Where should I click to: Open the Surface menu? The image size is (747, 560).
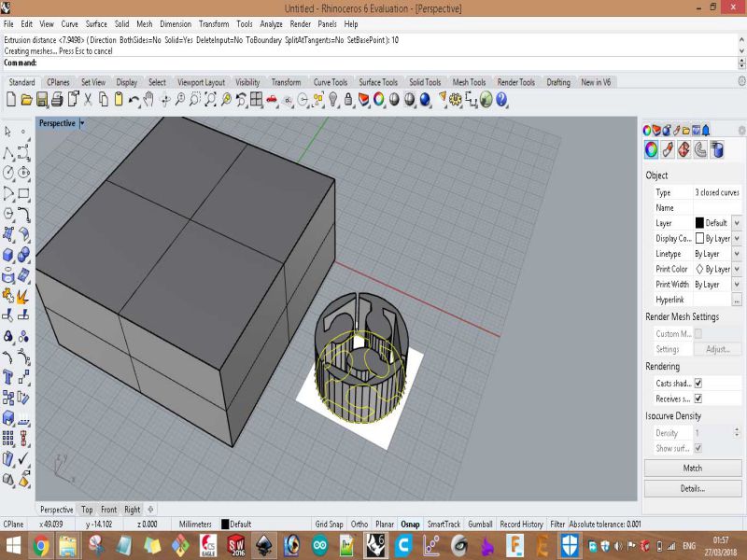(96, 23)
